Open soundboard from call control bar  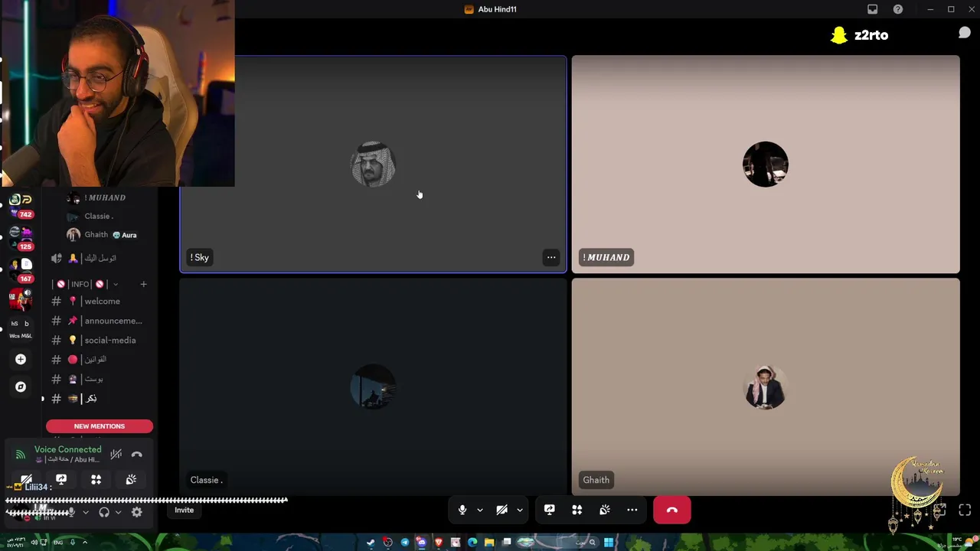pyautogui.click(x=605, y=510)
